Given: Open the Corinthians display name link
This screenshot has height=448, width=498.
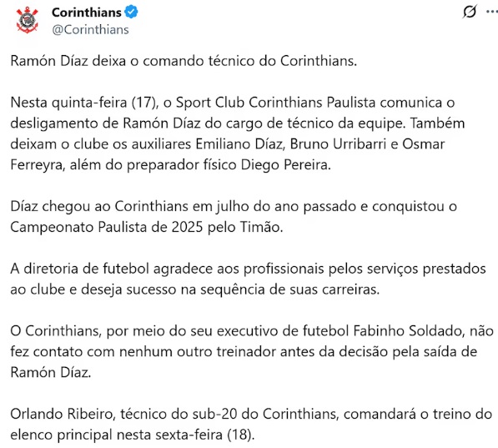Looking at the screenshot, I should point(87,13).
